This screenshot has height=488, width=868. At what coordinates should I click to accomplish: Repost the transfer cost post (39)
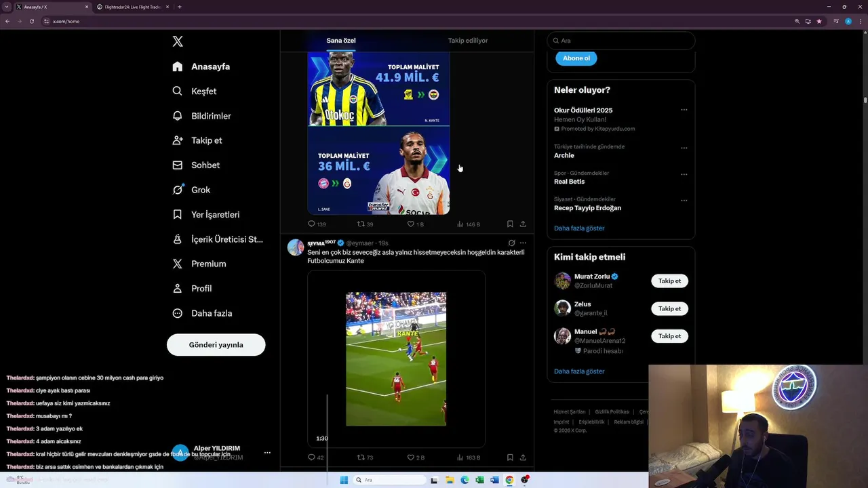[x=366, y=224]
